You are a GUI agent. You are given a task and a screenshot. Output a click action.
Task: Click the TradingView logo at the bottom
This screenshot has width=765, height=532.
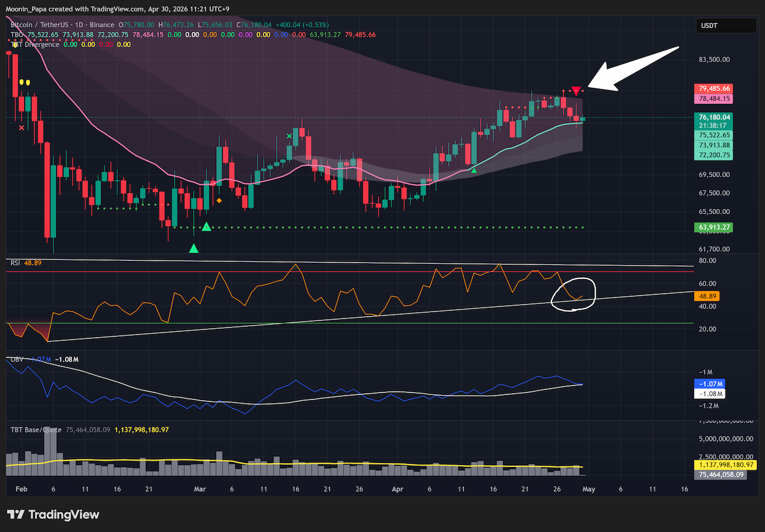53,514
